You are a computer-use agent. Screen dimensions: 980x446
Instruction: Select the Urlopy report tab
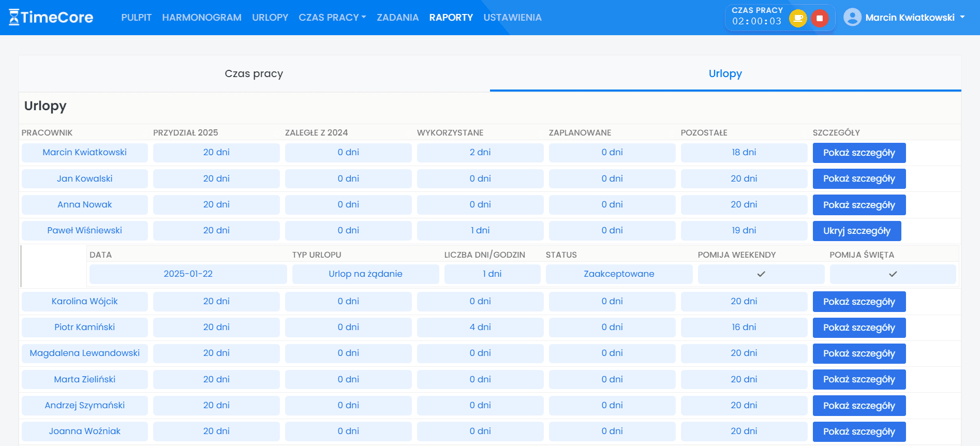tap(725, 73)
